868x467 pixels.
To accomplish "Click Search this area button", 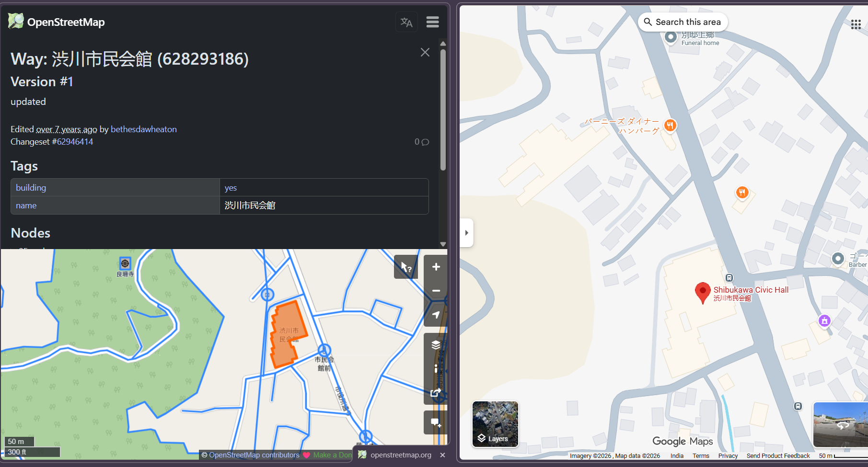I will pos(683,22).
